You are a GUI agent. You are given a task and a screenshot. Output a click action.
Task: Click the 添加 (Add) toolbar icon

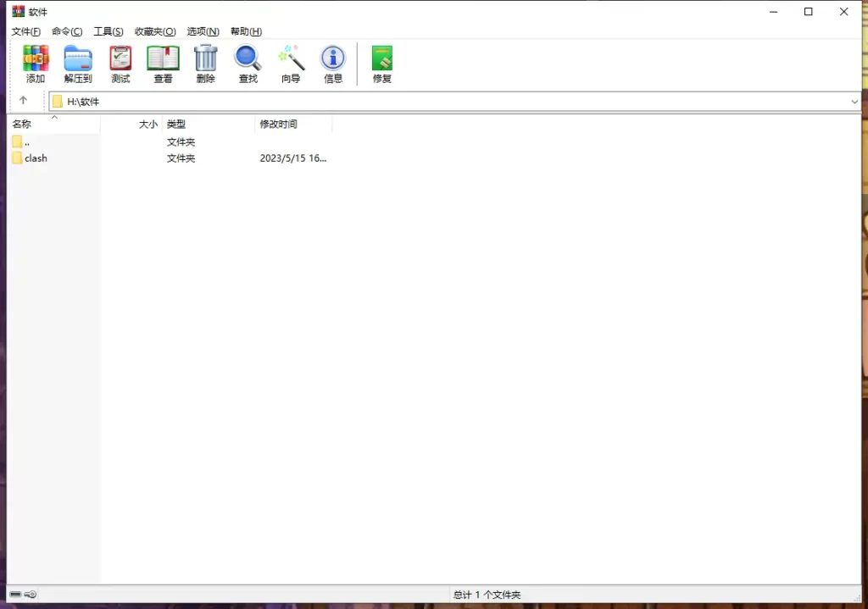point(36,64)
